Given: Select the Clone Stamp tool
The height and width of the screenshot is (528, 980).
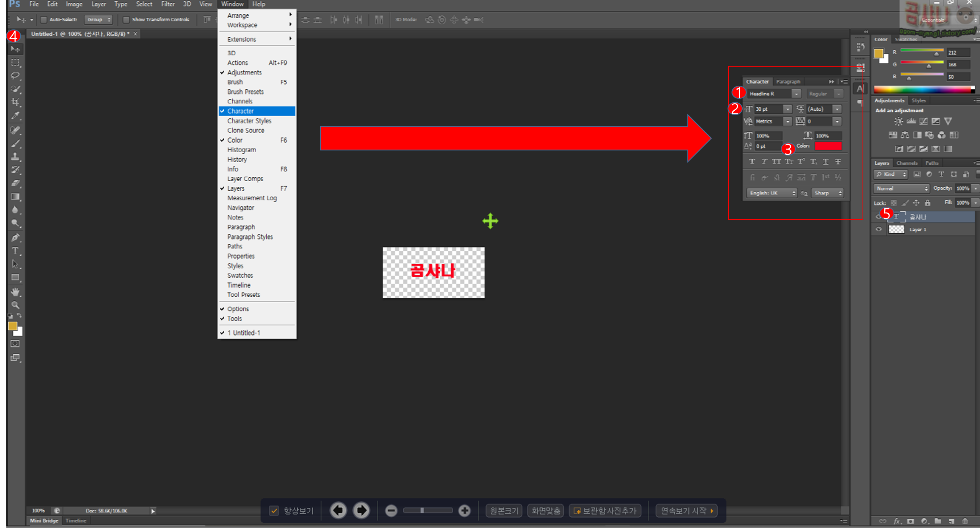Looking at the screenshot, I should (x=15, y=156).
